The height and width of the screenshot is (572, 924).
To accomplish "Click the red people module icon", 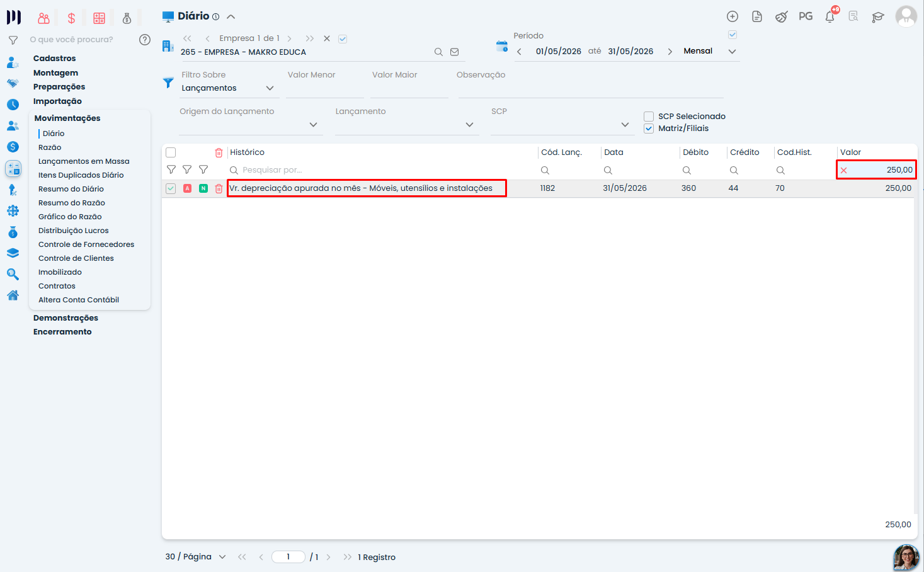I will click(43, 18).
